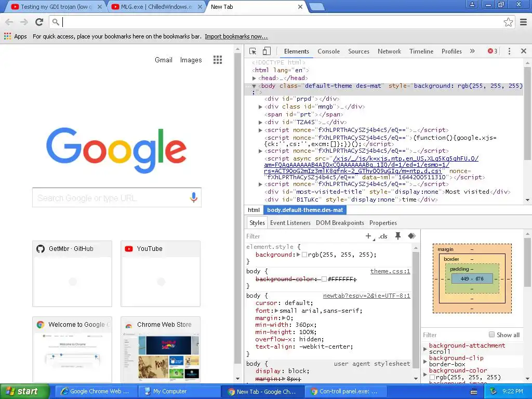Viewport: 532px width, 399px height.
Task: Switch to the Sources tab
Action: click(x=358, y=51)
